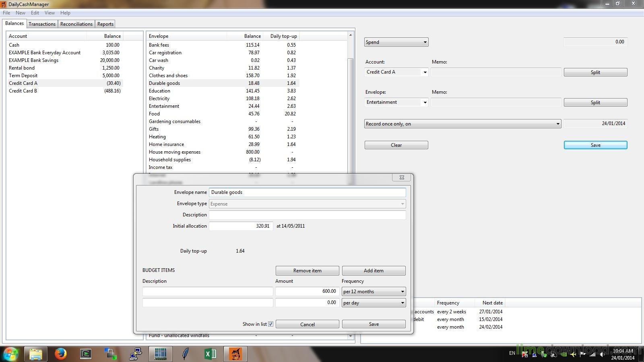The image size is (644, 362).
Task: Click the Windows Start orb
Action: pos(11,354)
